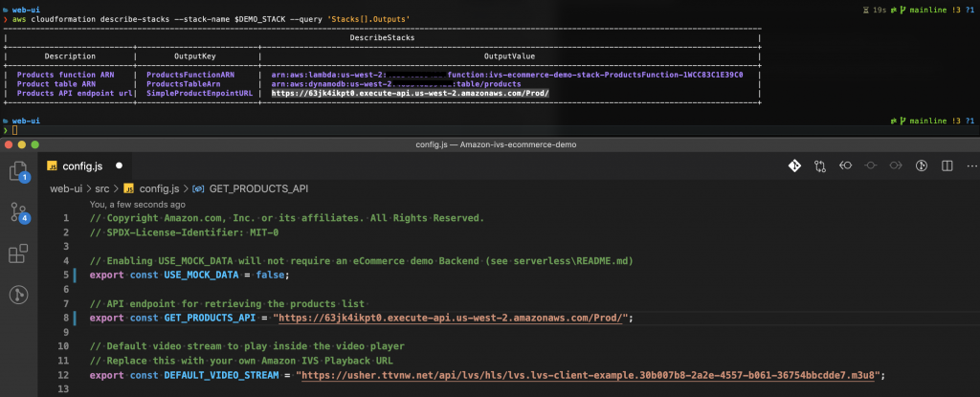
Task: Click the '19s' duration in terminal prompt
Action: point(879,11)
